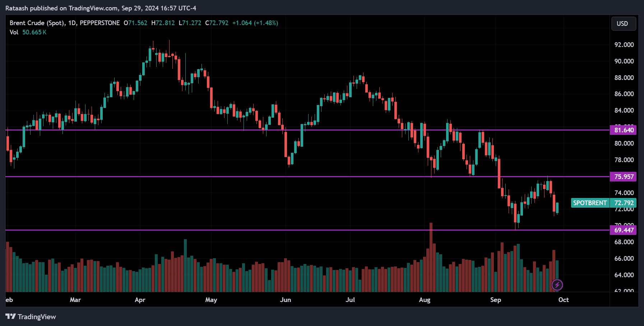Click the 72.792 current price label
644x326 pixels.
point(624,203)
